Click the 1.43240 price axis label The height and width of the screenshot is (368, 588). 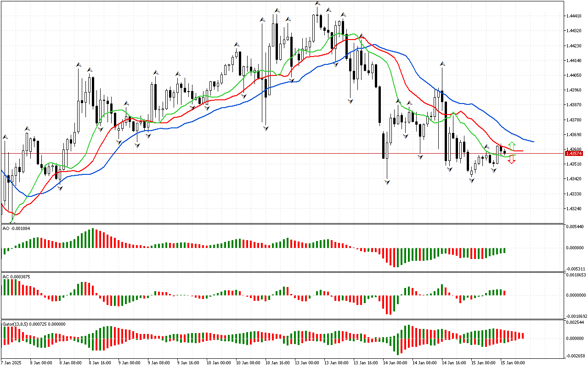click(x=573, y=208)
